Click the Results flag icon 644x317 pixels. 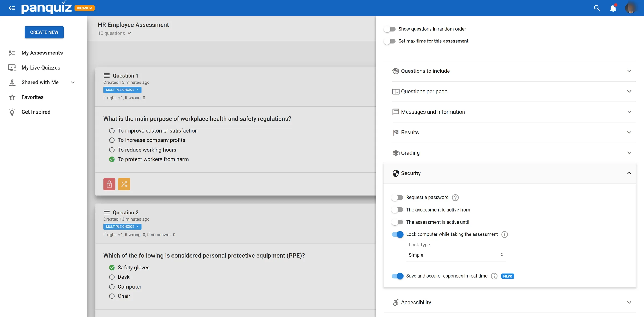(x=396, y=132)
